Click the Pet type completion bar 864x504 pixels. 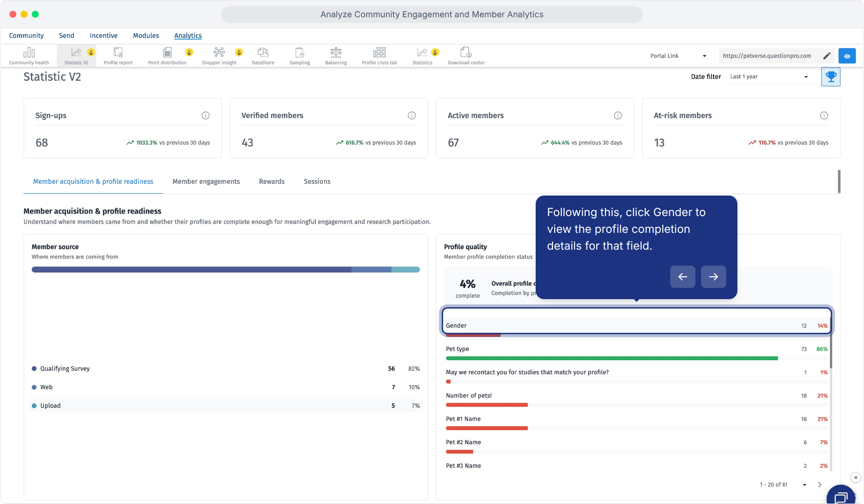637,358
